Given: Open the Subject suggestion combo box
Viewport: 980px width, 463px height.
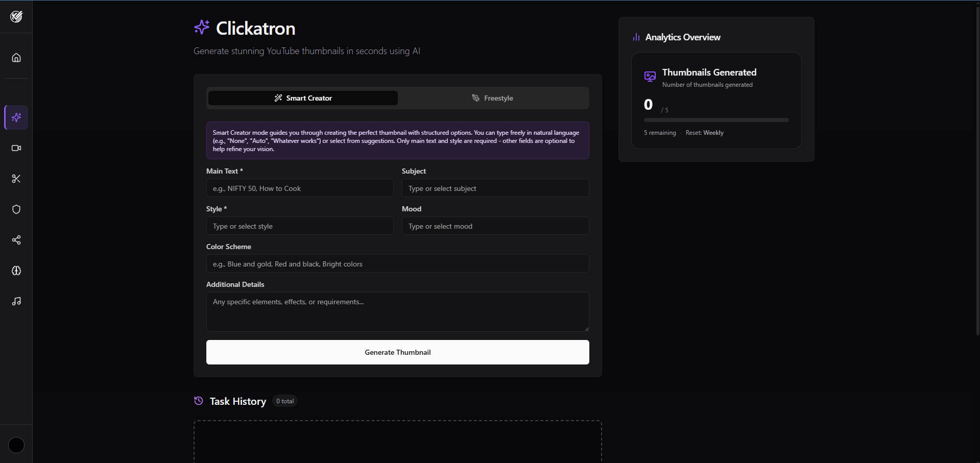Looking at the screenshot, I should 495,188.
